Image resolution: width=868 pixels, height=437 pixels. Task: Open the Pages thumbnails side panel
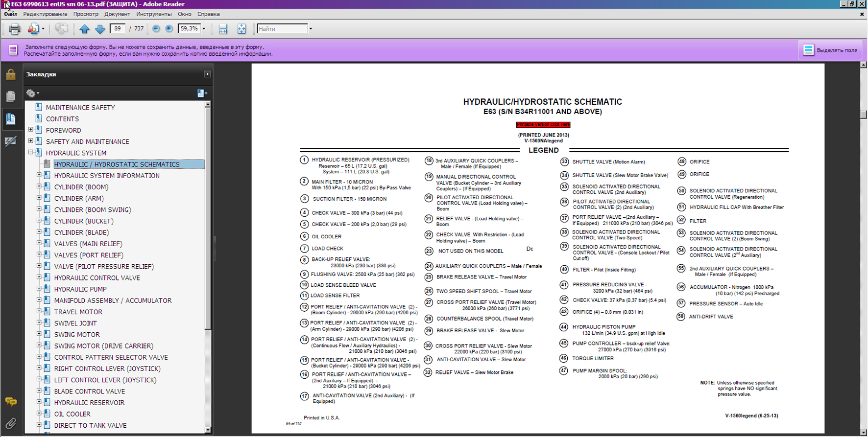point(11,96)
